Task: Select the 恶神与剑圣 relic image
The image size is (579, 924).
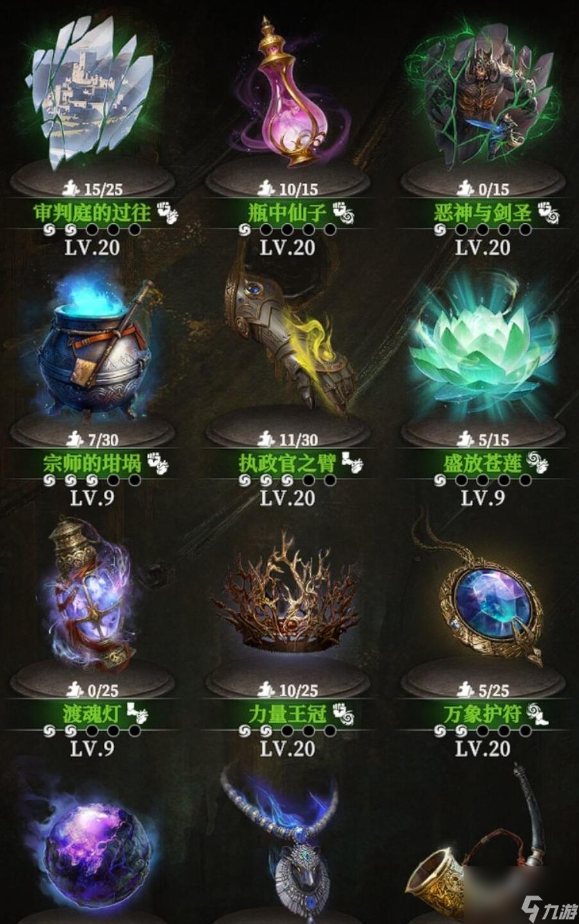Action: click(x=482, y=93)
